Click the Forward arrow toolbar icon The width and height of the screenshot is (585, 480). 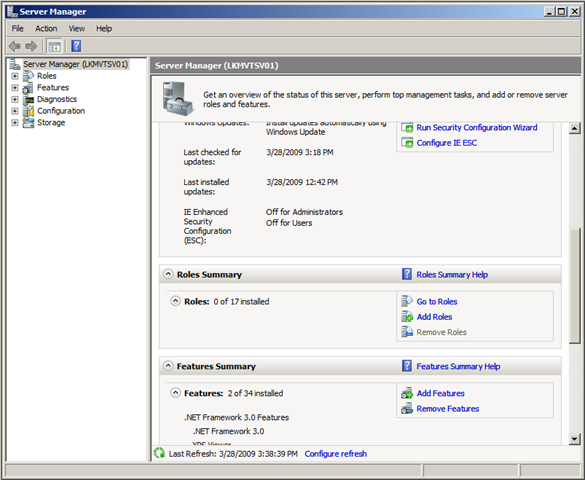point(31,46)
